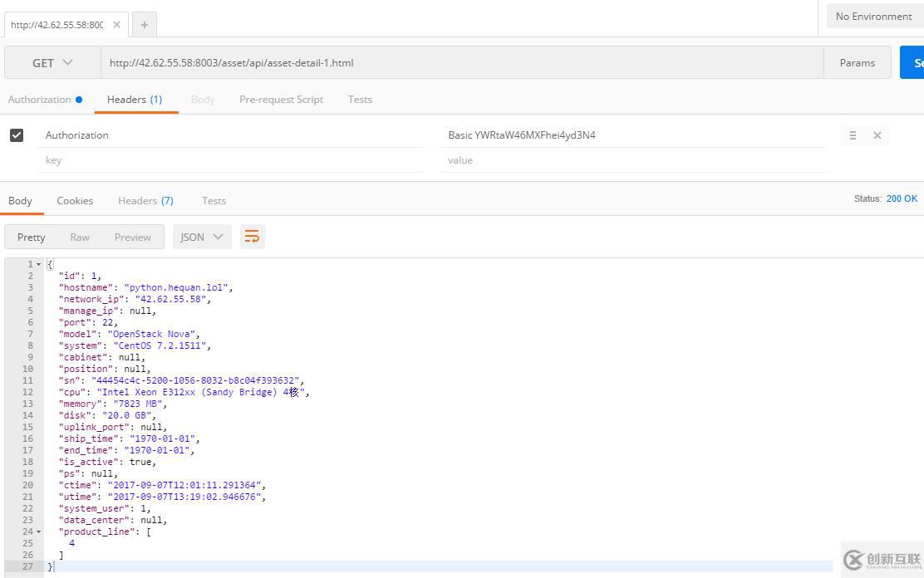Select the disabled Body request tab
Image resolution: width=924 pixels, height=578 pixels.
[203, 100]
